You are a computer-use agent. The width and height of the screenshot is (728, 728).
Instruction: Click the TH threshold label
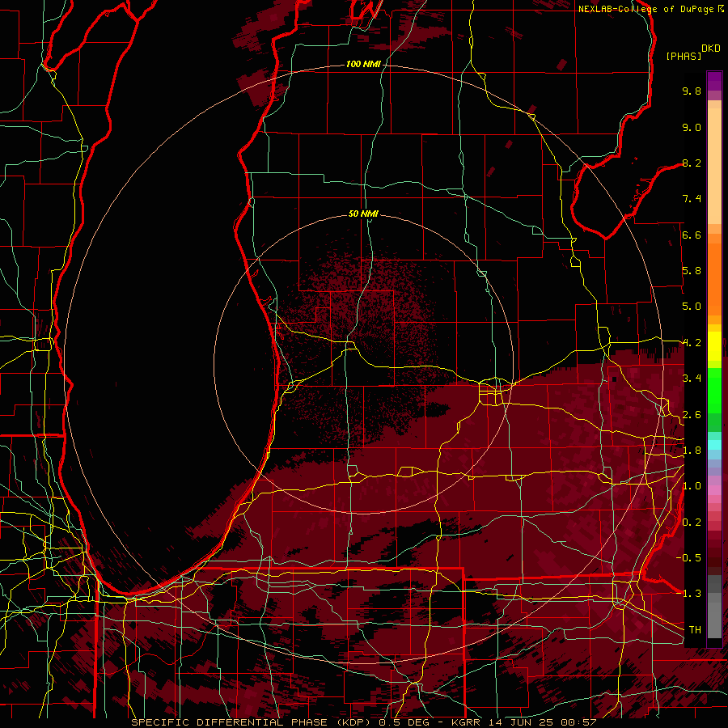pyautogui.click(x=695, y=630)
